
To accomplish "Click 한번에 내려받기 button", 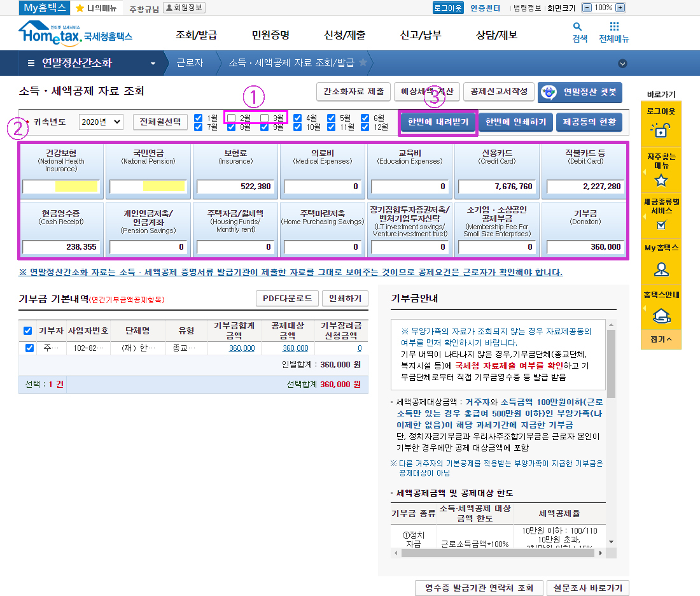I will tap(438, 122).
